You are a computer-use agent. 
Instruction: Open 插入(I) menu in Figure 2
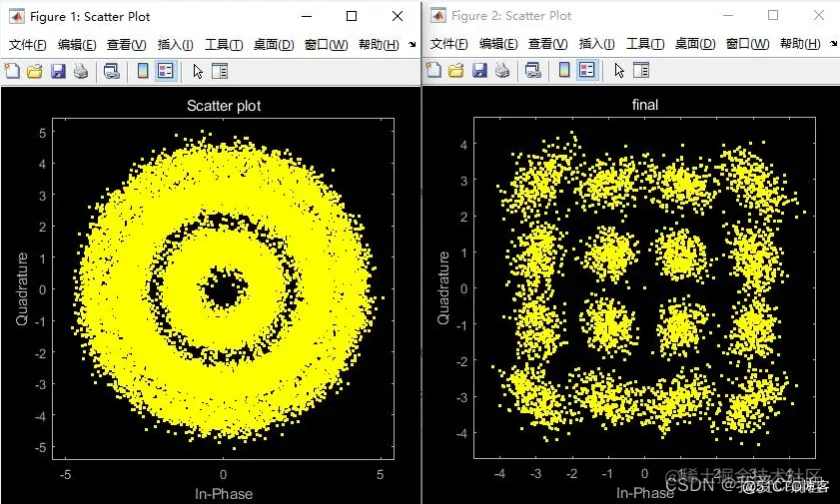click(596, 43)
